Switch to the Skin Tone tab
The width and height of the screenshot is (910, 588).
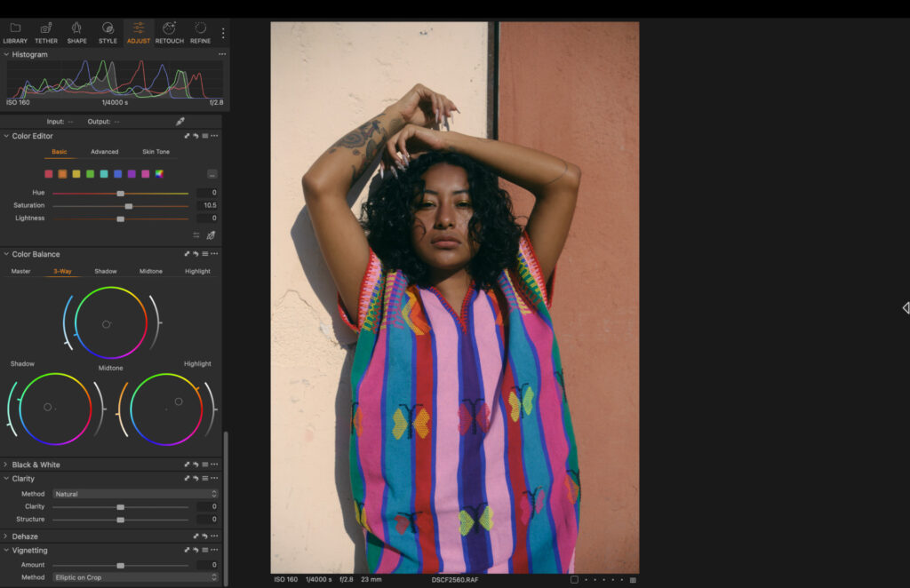coord(155,151)
